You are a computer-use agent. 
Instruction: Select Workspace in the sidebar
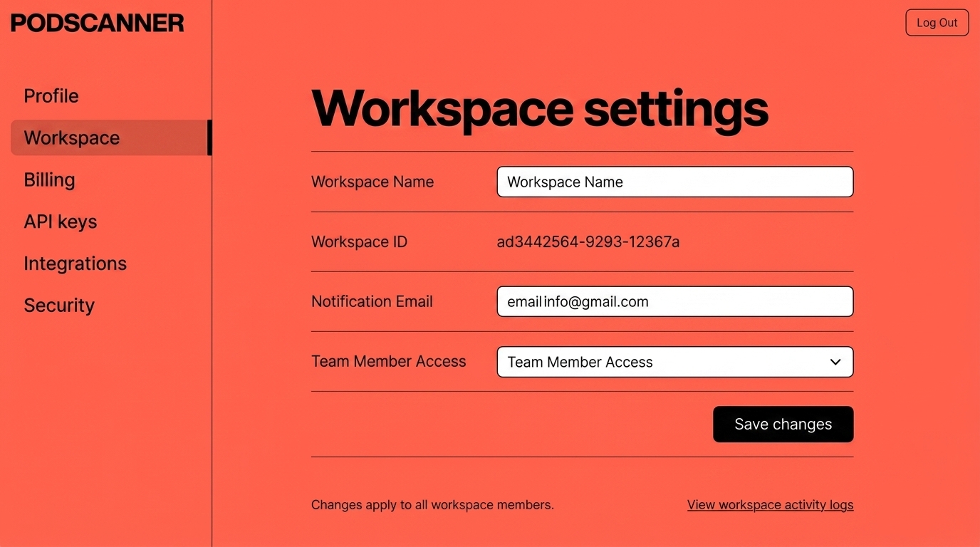click(x=72, y=137)
